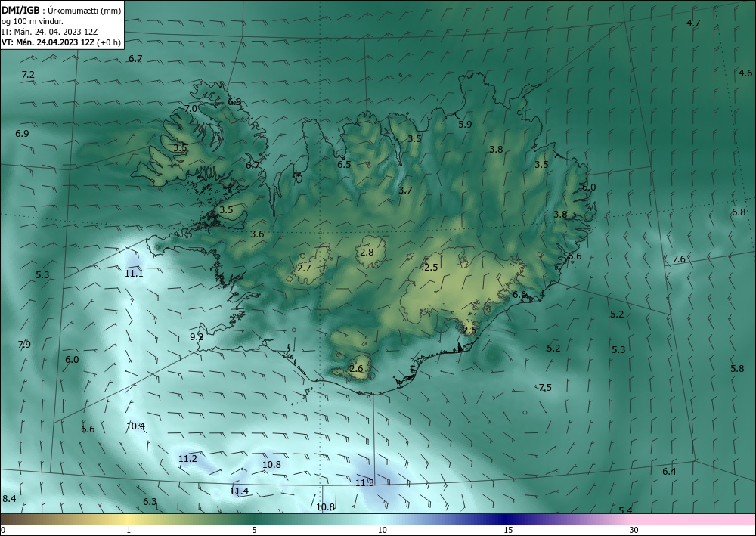Screen dimensions: 756x536
Task: Select the 'VT: Mán. 24.04.2023 12Z (+0 h)' line
Action: pos(60,42)
